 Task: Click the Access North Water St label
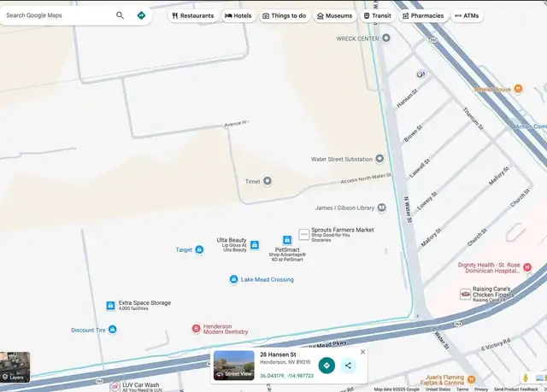pos(366,178)
